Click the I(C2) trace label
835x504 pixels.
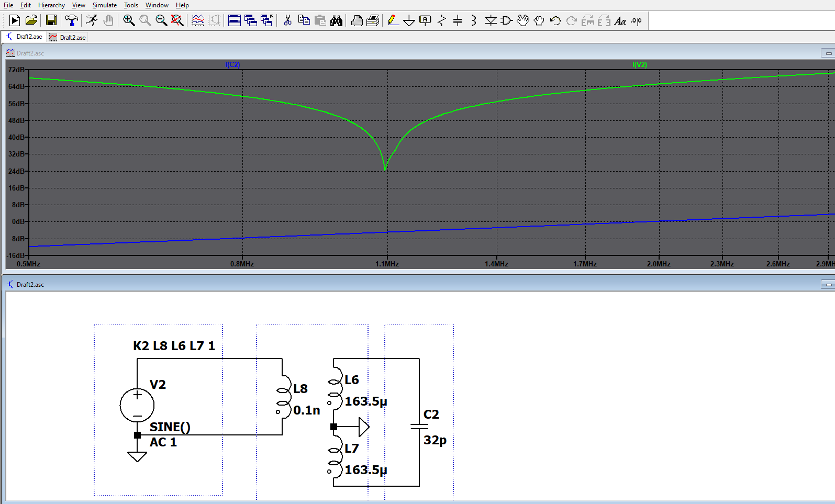tap(232, 64)
